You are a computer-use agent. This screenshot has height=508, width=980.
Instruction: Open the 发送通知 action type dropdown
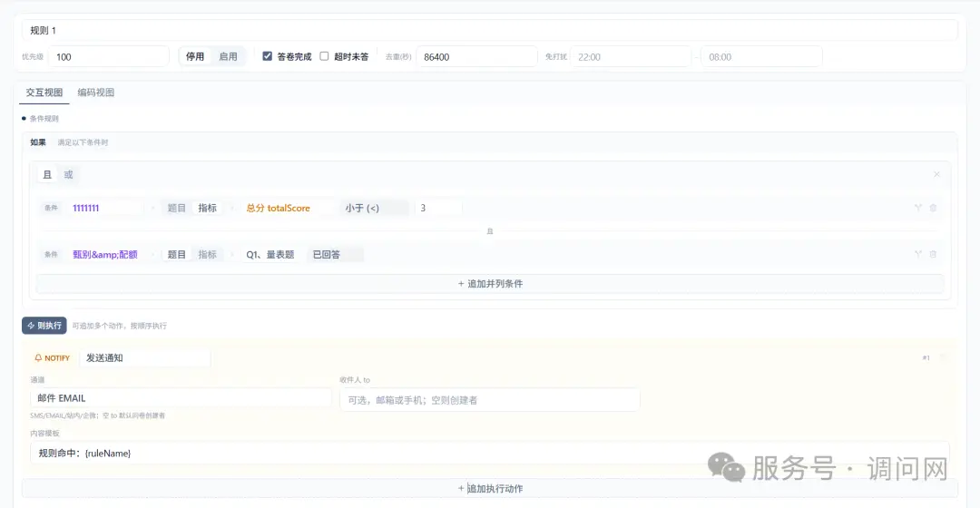pos(145,358)
